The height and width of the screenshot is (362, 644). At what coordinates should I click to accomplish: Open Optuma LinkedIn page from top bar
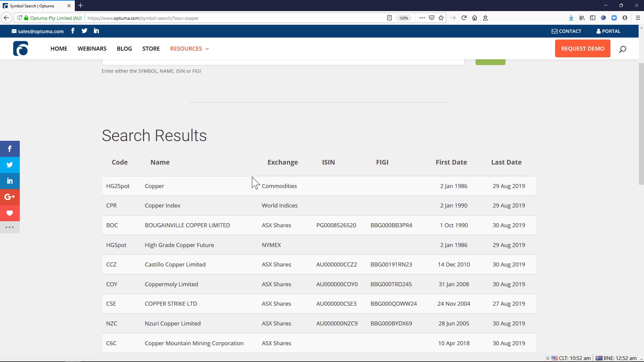point(96,31)
